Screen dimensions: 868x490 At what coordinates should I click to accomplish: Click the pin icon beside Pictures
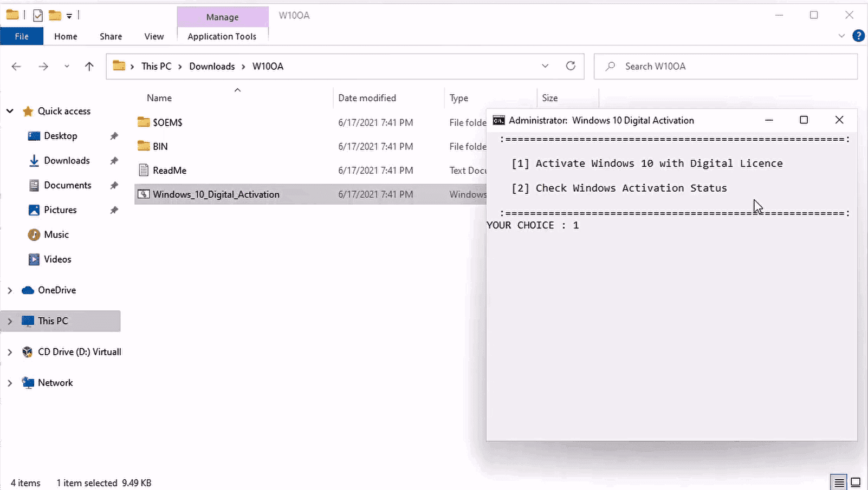click(x=114, y=210)
